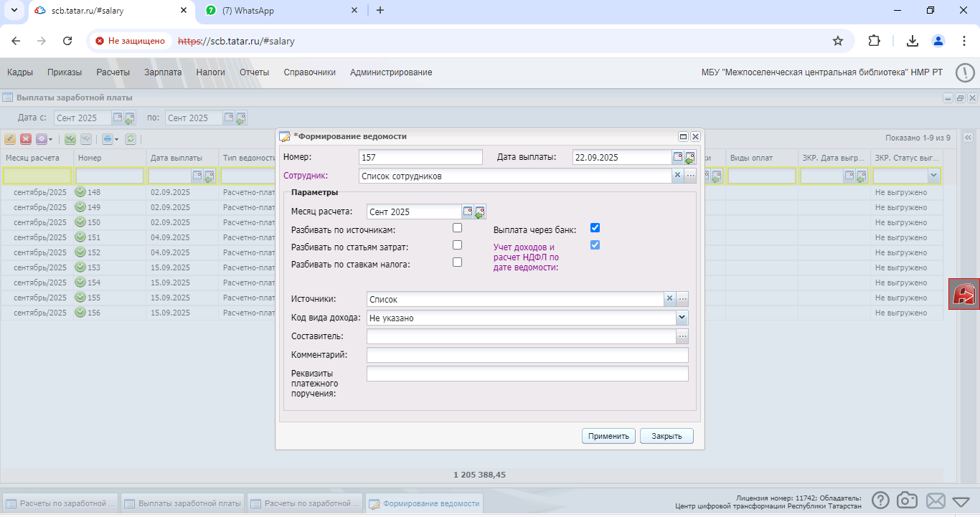
Task: Open the 'Справочники' menu
Action: coord(310,72)
